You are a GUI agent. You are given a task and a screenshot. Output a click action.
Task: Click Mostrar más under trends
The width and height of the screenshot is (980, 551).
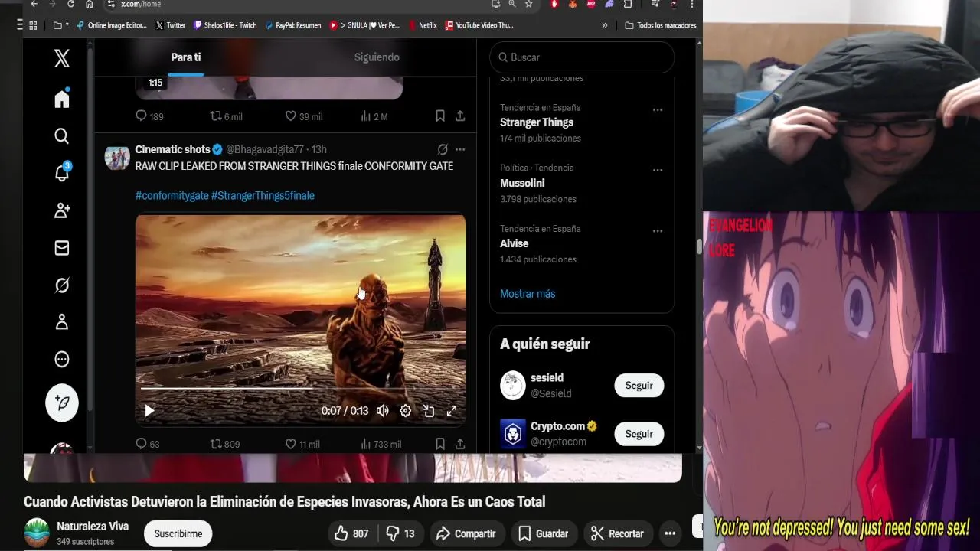[528, 294]
